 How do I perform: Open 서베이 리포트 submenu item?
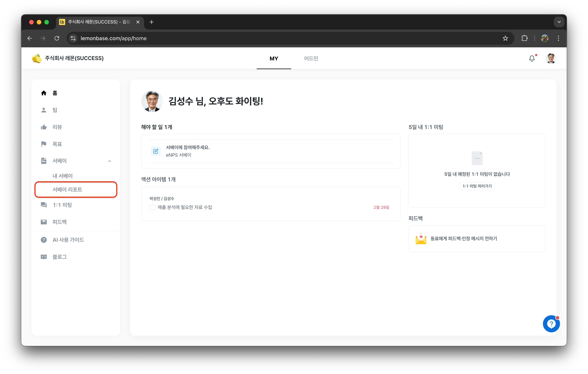(x=76, y=190)
